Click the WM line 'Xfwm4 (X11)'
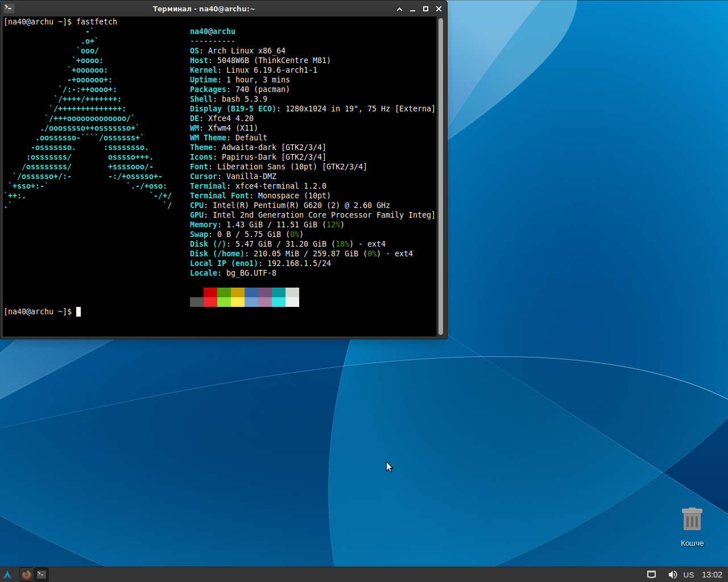The image size is (728, 582). 224,128
